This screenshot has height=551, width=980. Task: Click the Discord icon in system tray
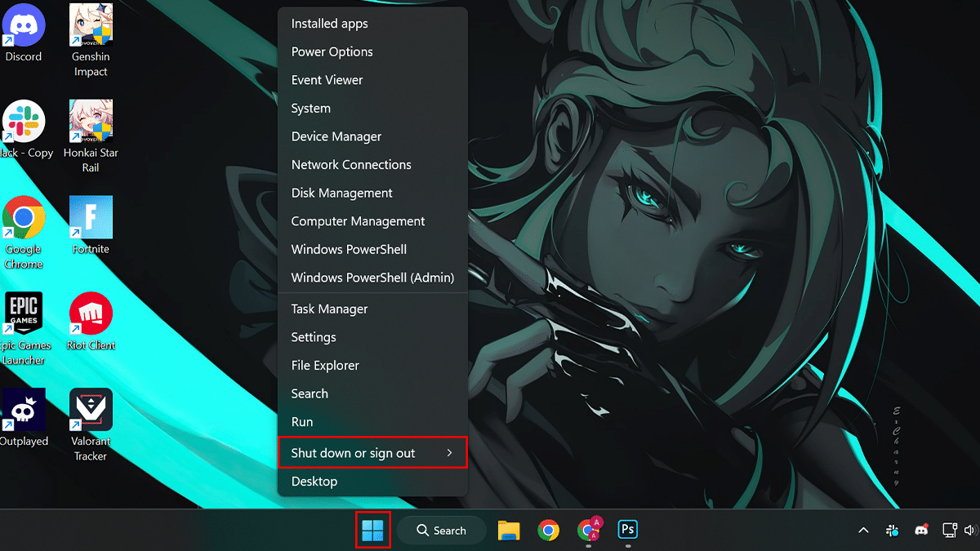(921, 531)
